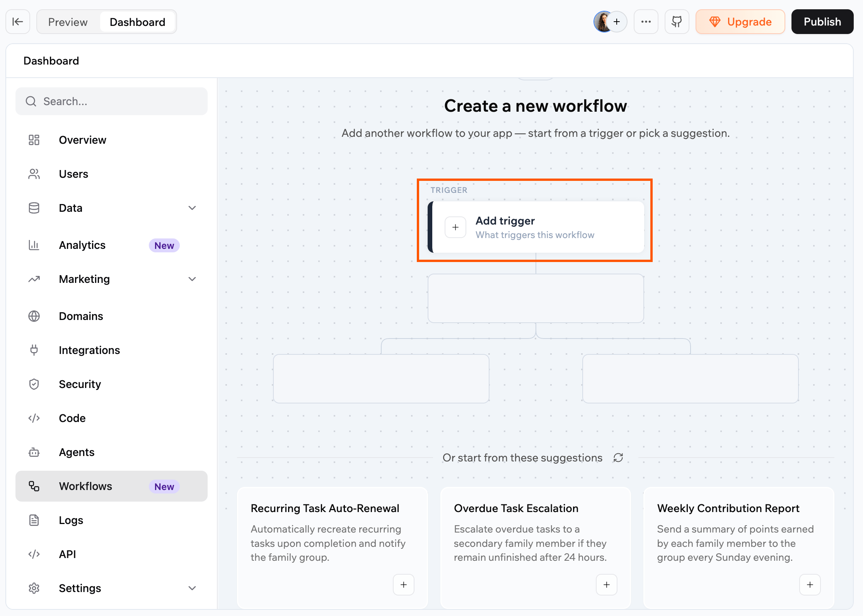863x616 pixels.
Task: Click the Upgrade button
Action: click(740, 22)
